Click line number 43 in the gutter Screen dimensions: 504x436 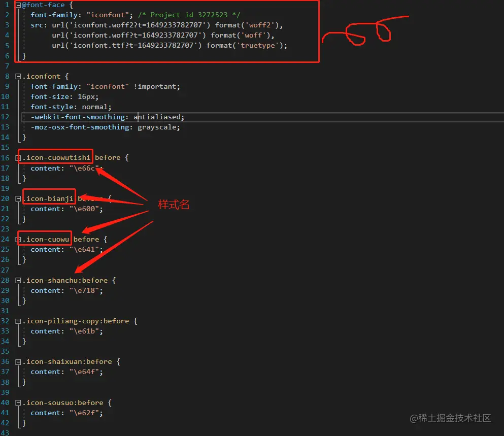pyautogui.click(x=5, y=433)
